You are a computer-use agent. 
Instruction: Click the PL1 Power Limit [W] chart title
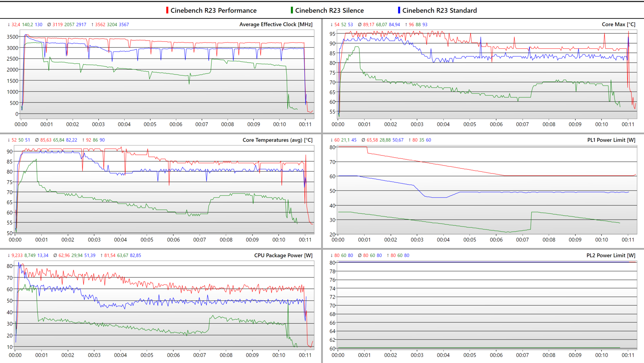(611, 140)
